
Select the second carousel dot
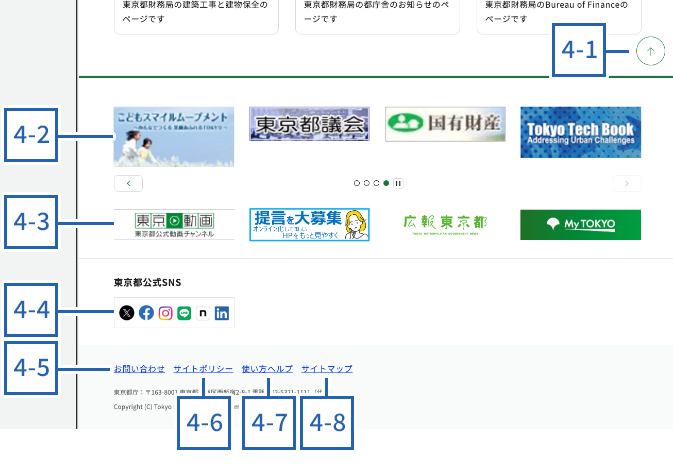[x=367, y=183]
